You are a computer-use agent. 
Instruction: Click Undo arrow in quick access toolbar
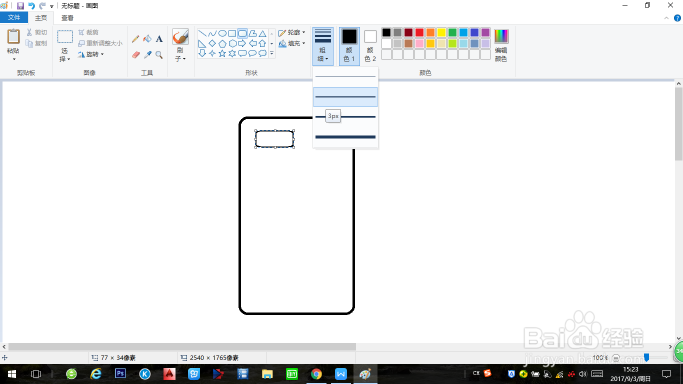coord(31,6)
